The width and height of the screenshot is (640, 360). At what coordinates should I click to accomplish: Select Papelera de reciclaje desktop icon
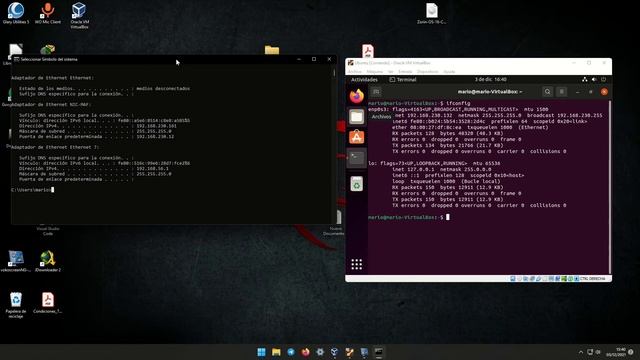coord(16,305)
